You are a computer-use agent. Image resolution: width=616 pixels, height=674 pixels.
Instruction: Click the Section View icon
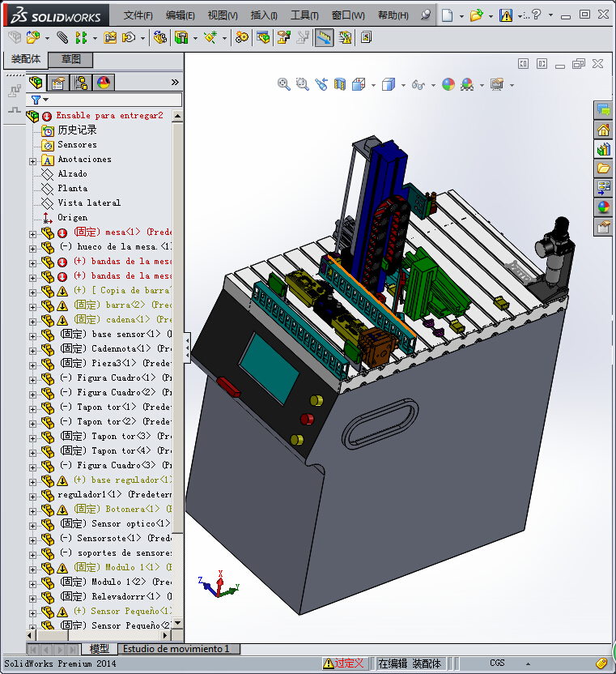pyautogui.click(x=340, y=83)
